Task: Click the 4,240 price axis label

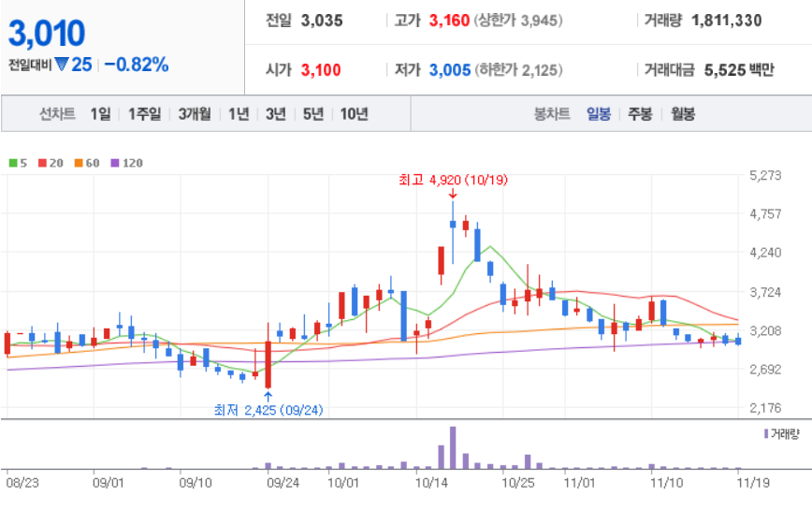Action: click(765, 253)
